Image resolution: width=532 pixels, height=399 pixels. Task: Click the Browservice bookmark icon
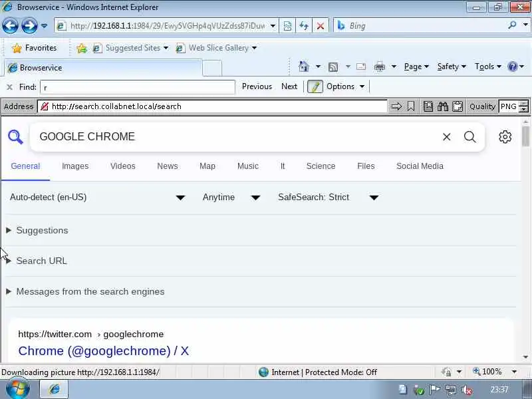tap(411, 106)
